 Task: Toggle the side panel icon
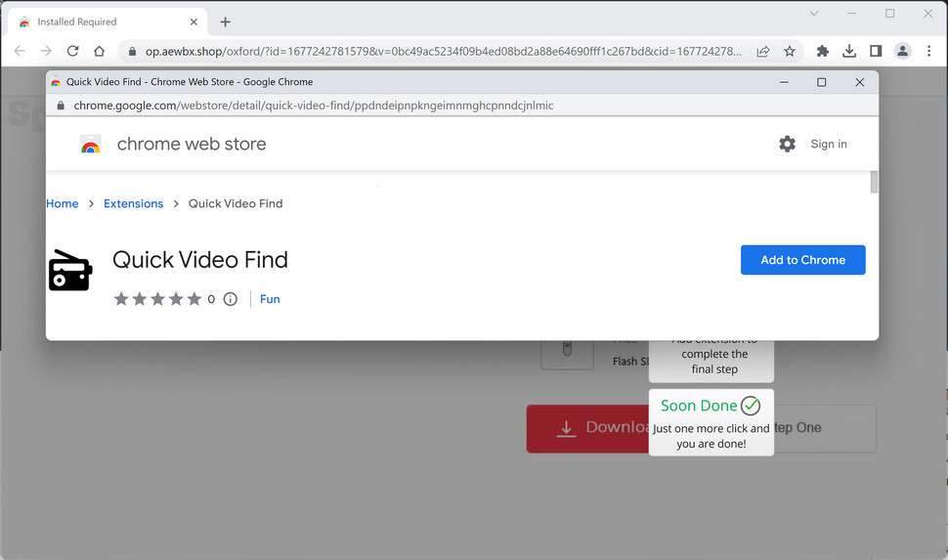pyautogui.click(x=876, y=52)
